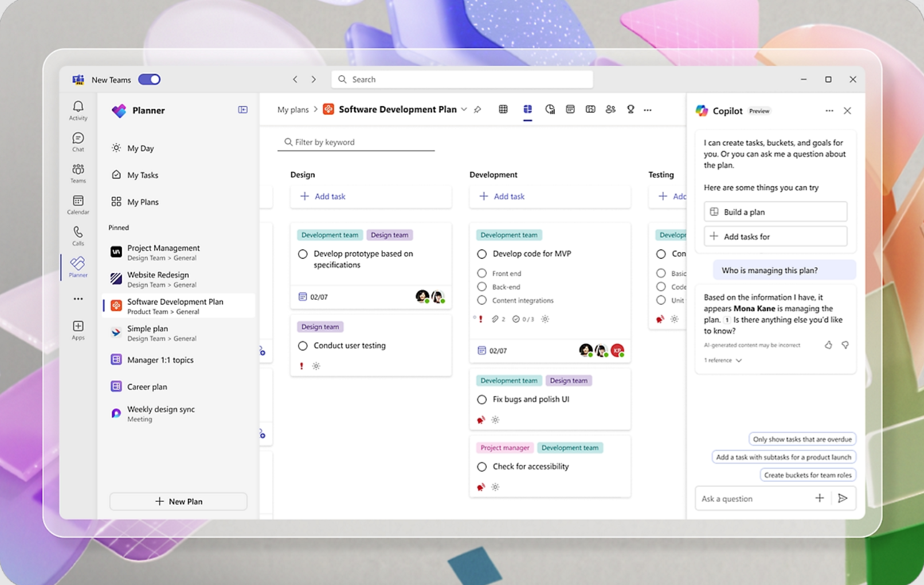The width and height of the screenshot is (924, 585).
Task: Mark Conduct user testing as complete
Action: point(303,345)
